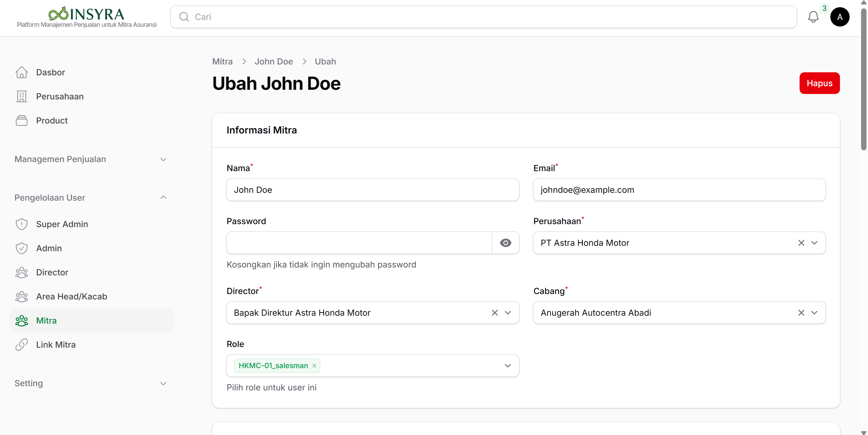Click Cabang field value Anugerah Autocentra Abadi
868x435 pixels.
click(596, 313)
